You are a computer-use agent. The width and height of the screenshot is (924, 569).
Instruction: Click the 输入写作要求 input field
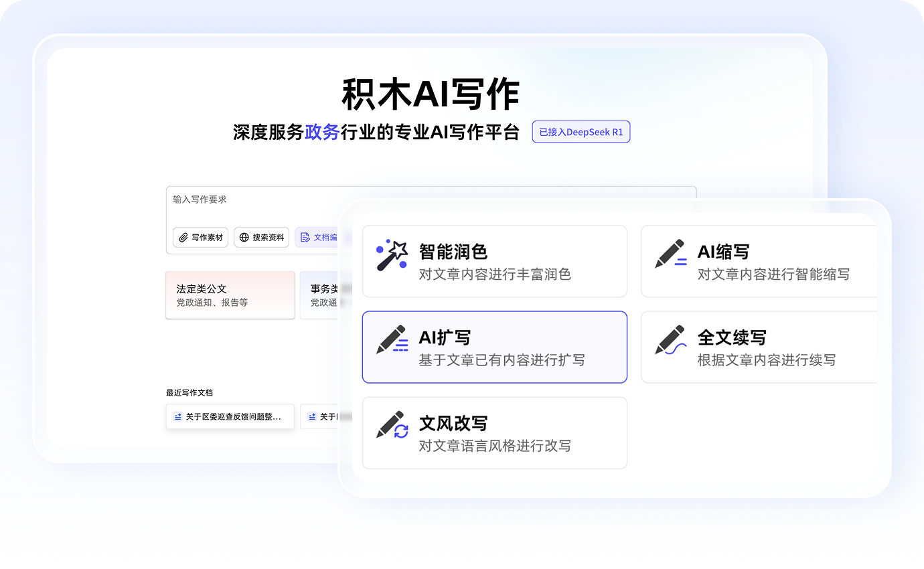pyautogui.click(x=429, y=200)
